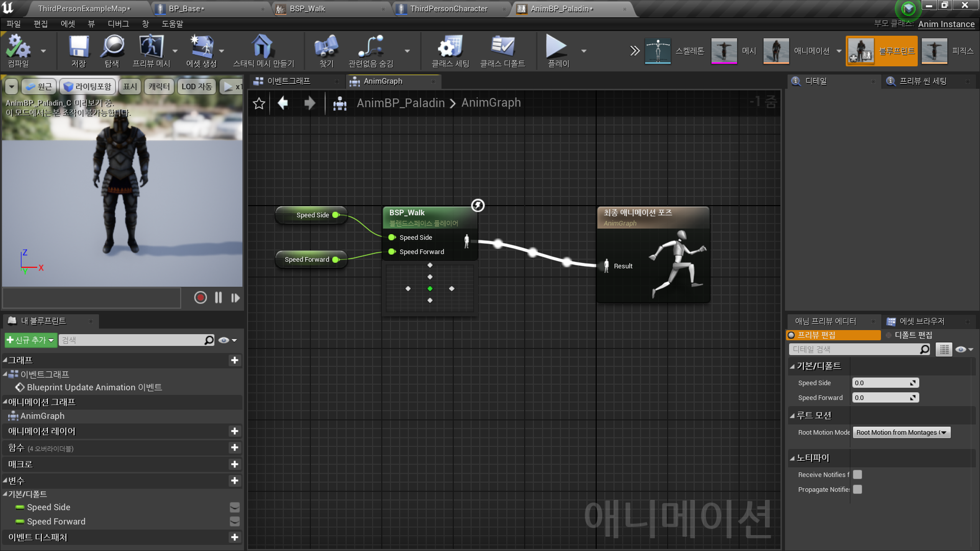Viewport: 980px width, 551px height.
Task: Click the favorite star icon in graph header
Action: 259,104
